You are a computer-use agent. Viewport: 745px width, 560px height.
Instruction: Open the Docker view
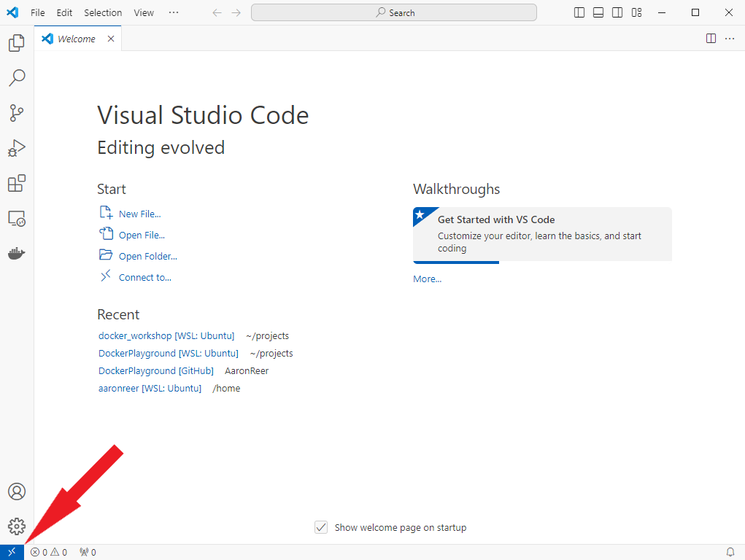click(16, 254)
